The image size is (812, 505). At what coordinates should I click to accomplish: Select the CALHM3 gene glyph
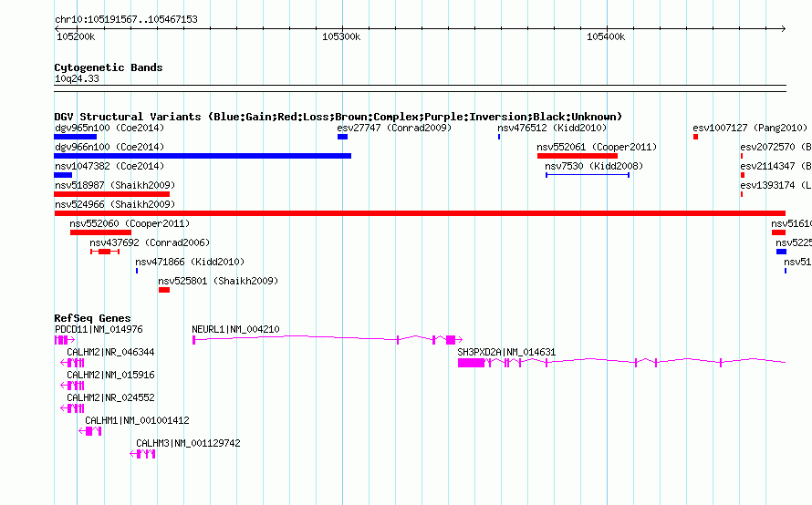(142, 454)
